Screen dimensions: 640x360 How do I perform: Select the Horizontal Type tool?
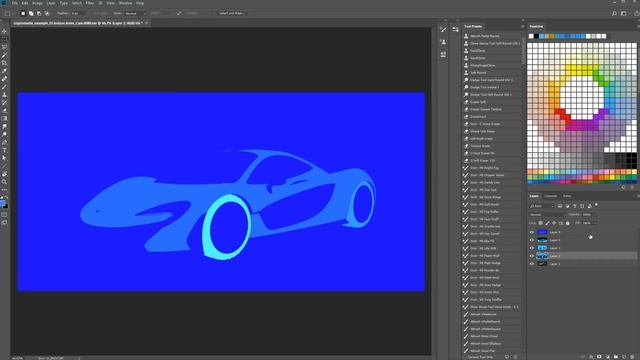point(4,150)
